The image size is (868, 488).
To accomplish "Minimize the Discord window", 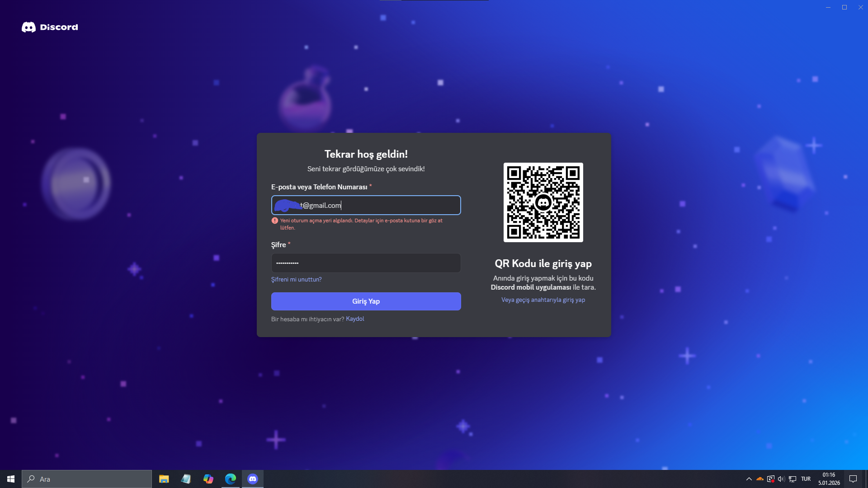I will coord(828,7).
